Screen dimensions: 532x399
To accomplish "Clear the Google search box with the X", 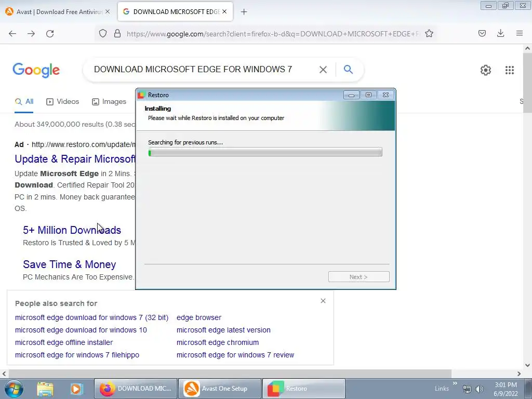I will coord(323,70).
